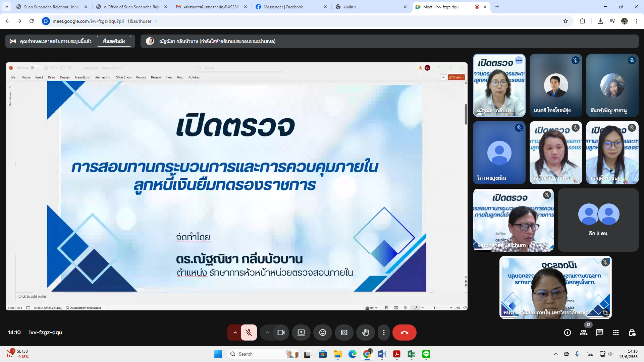The width and height of the screenshot is (644, 362).
Task: Click the present screen icon
Action: tap(301, 333)
